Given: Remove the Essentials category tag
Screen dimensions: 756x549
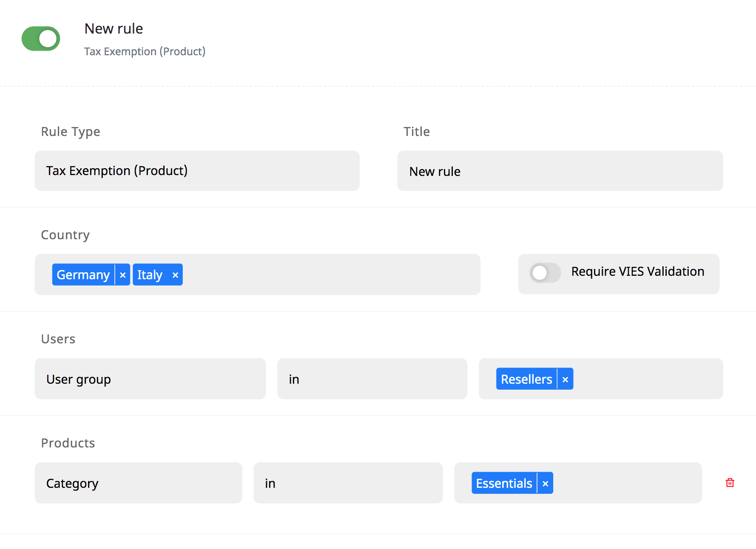Looking at the screenshot, I should [x=545, y=484].
